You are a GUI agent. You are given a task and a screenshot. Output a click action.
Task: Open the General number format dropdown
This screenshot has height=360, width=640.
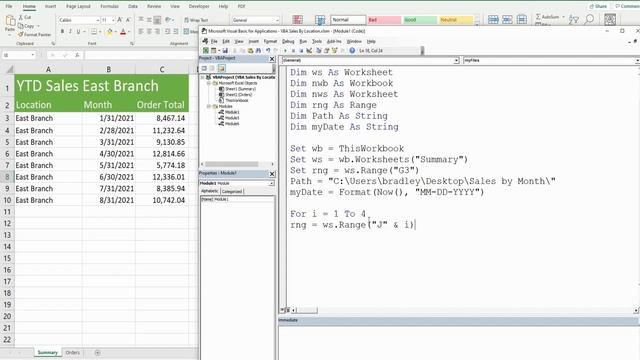(x=277, y=20)
